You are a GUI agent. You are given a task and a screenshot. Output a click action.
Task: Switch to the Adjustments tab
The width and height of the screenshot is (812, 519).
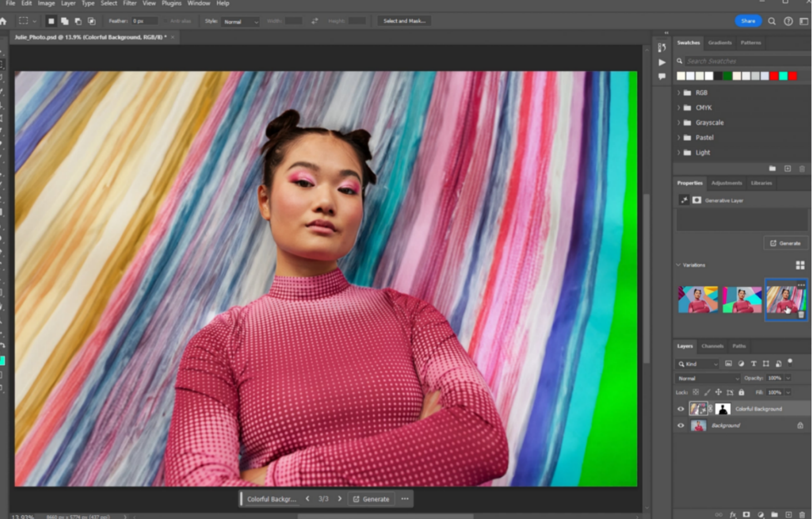tap(726, 183)
